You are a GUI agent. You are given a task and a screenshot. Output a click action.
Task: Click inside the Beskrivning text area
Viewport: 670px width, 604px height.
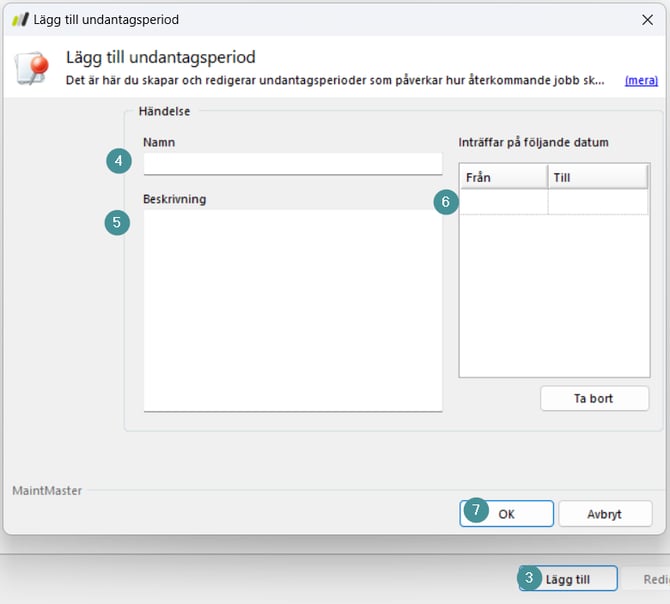coord(292,309)
